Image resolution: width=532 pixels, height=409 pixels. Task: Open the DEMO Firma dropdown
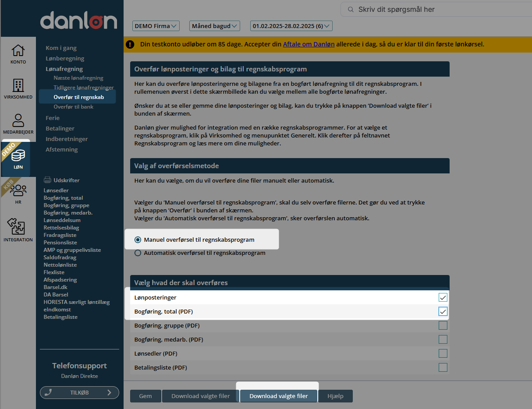click(x=156, y=26)
